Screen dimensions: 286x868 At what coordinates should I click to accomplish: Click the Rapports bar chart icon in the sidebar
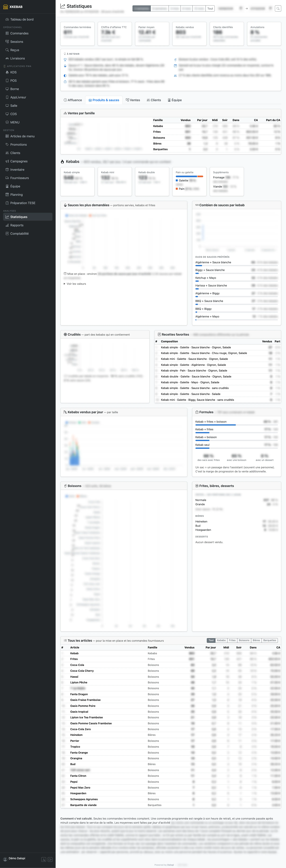pyautogui.click(x=7, y=225)
